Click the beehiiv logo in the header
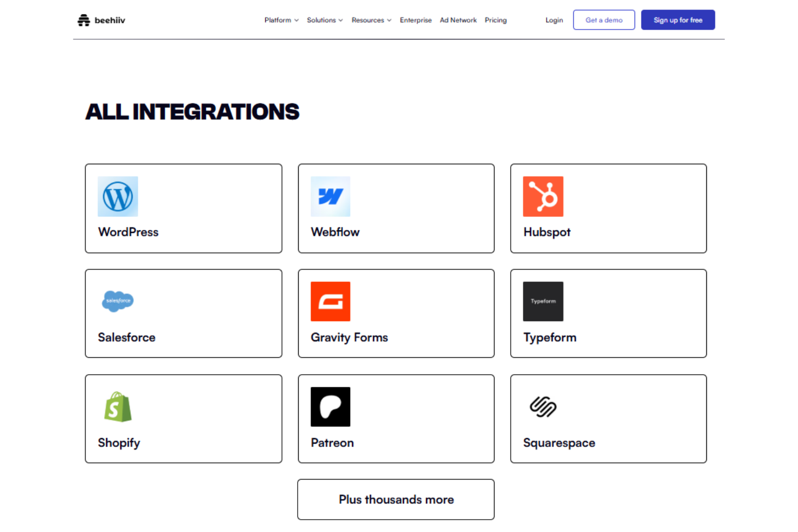The image size is (798, 532). pos(101,20)
